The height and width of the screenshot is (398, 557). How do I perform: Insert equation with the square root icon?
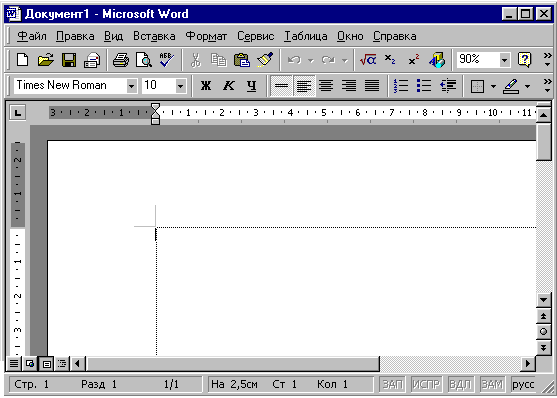click(368, 60)
